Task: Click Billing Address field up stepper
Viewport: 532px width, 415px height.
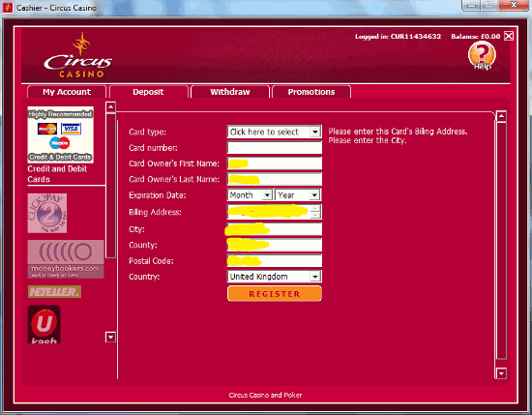Action: (x=315, y=208)
